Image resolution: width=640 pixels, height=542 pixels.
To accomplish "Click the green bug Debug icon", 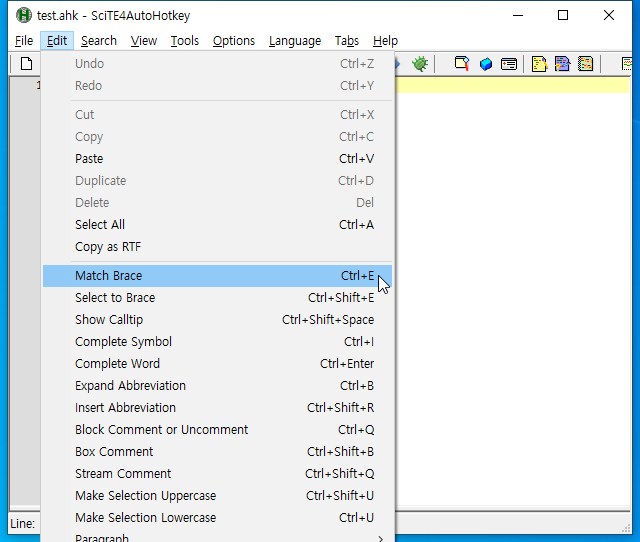I will coord(420,64).
